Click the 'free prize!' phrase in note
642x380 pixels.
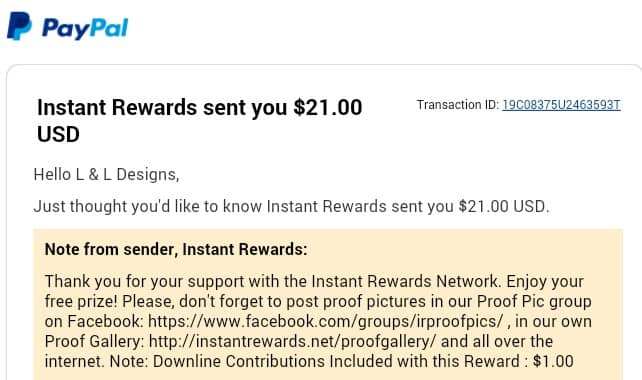(x=81, y=301)
